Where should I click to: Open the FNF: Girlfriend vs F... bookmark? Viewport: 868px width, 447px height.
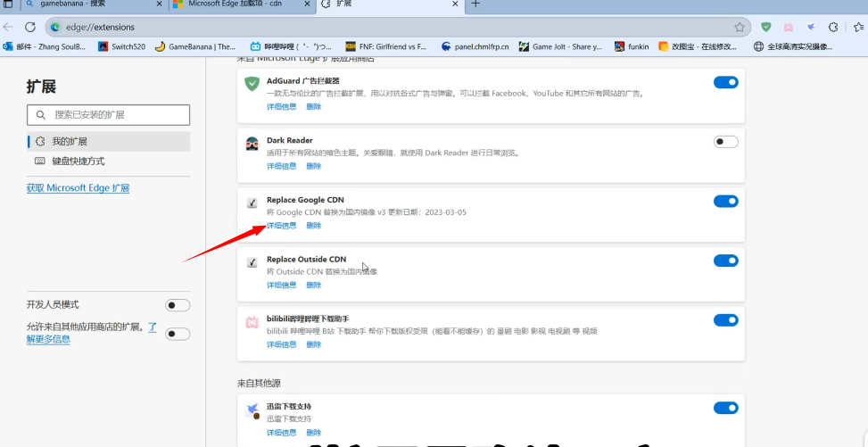pyautogui.click(x=386, y=47)
